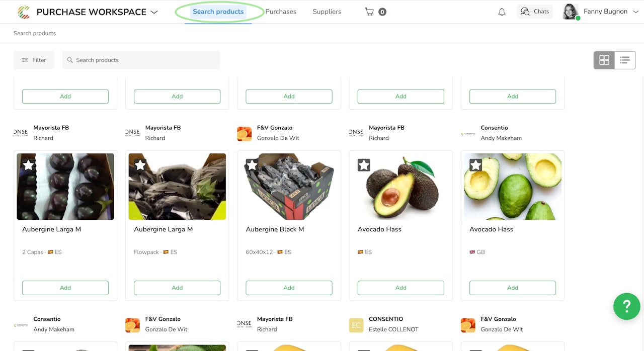Click the notifications bell icon
The image size is (644, 351).
click(x=502, y=12)
